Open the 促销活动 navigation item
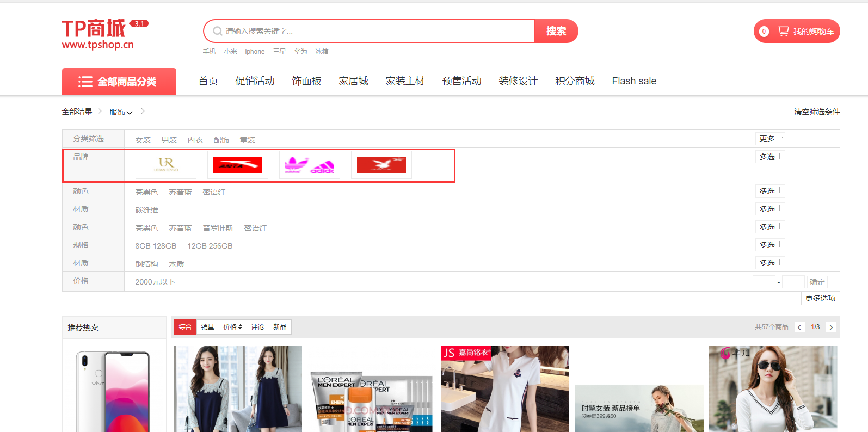This screenshot has width=868, height=432. pyautogui.click(x=255, y=81)
